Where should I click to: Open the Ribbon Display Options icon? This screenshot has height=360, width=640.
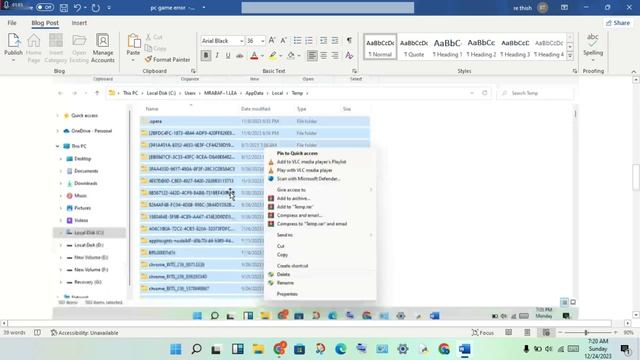pyautogui.click(x=564, y=7)
